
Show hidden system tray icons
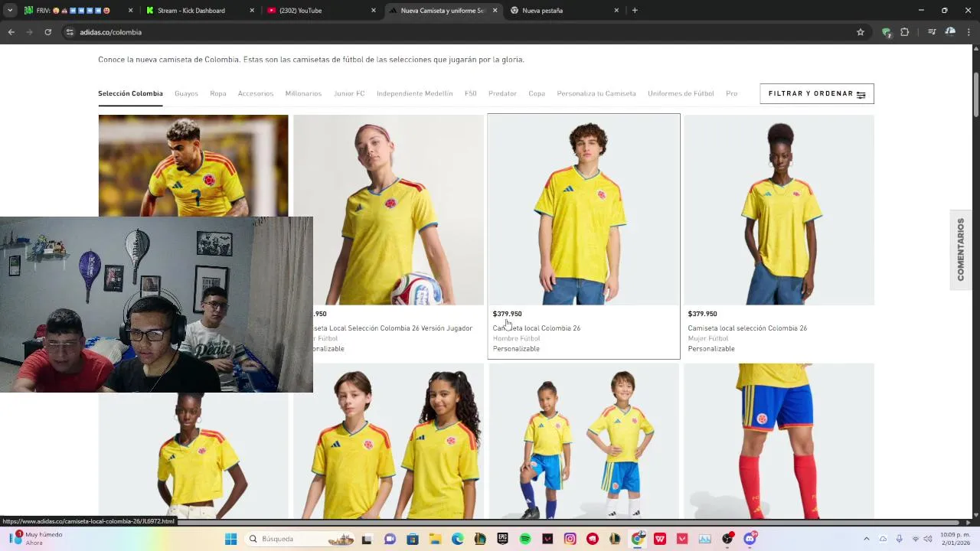[867, 539]
